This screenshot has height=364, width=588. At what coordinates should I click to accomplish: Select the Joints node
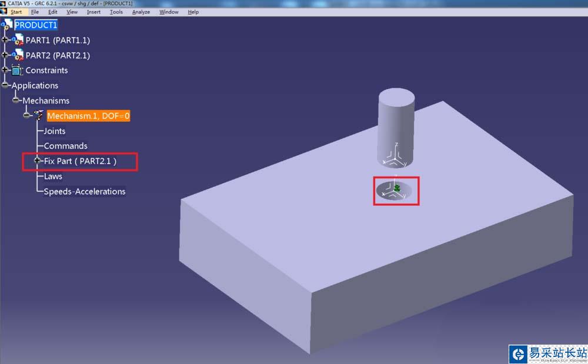click(x=54, y=131)
